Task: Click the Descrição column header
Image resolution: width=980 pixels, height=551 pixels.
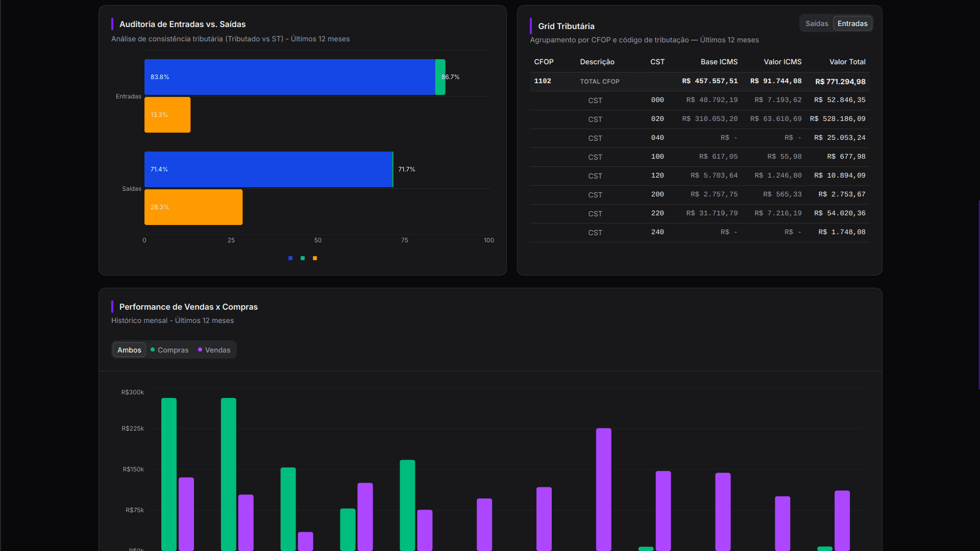Action: pyautogui.click(x=597, y=62)
